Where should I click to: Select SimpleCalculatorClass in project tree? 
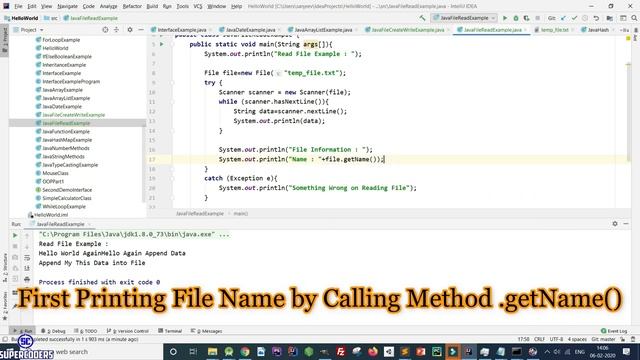pos(67,198)
